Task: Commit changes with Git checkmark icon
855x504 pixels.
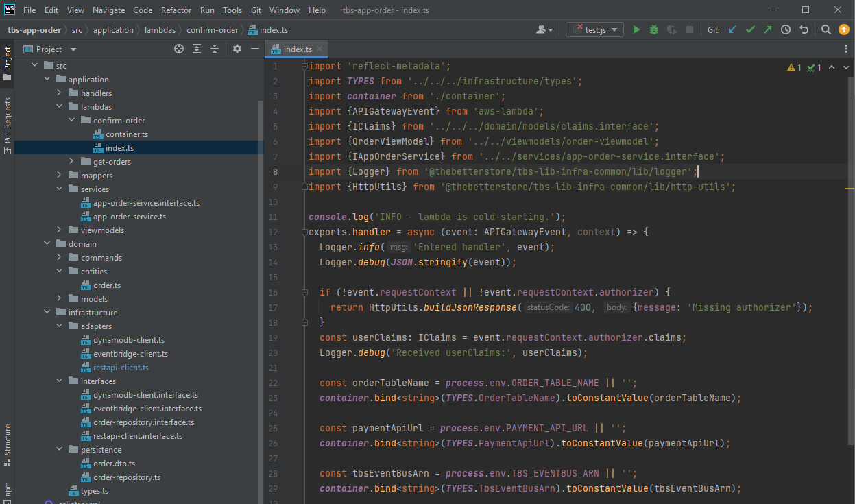Action: click(750, 29)
